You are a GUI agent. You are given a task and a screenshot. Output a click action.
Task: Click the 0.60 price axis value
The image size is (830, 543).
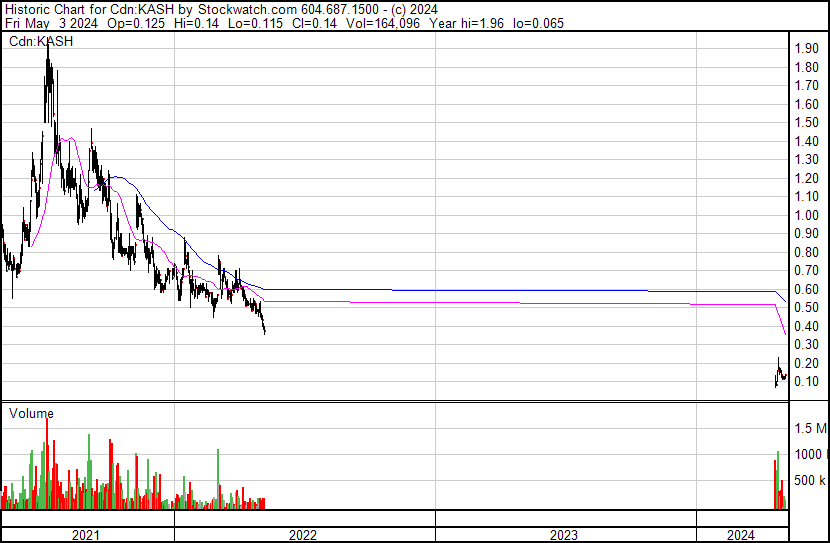807,289
